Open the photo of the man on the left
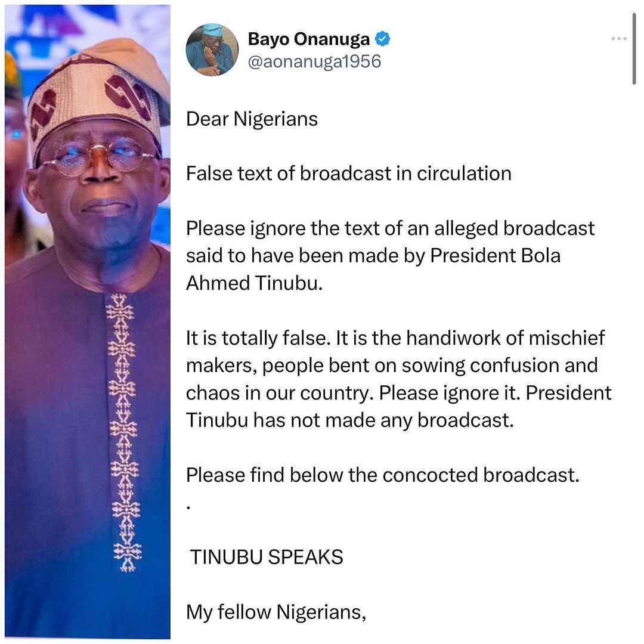 tap(88, 321)
